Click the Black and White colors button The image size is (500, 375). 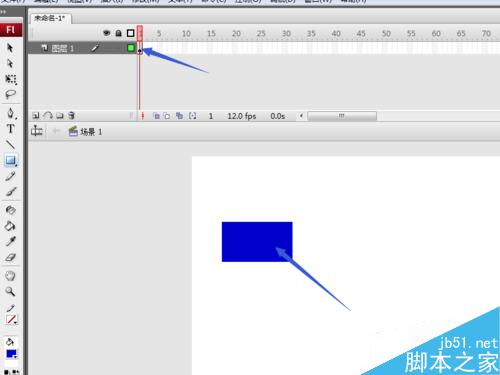tap(7, 372)
